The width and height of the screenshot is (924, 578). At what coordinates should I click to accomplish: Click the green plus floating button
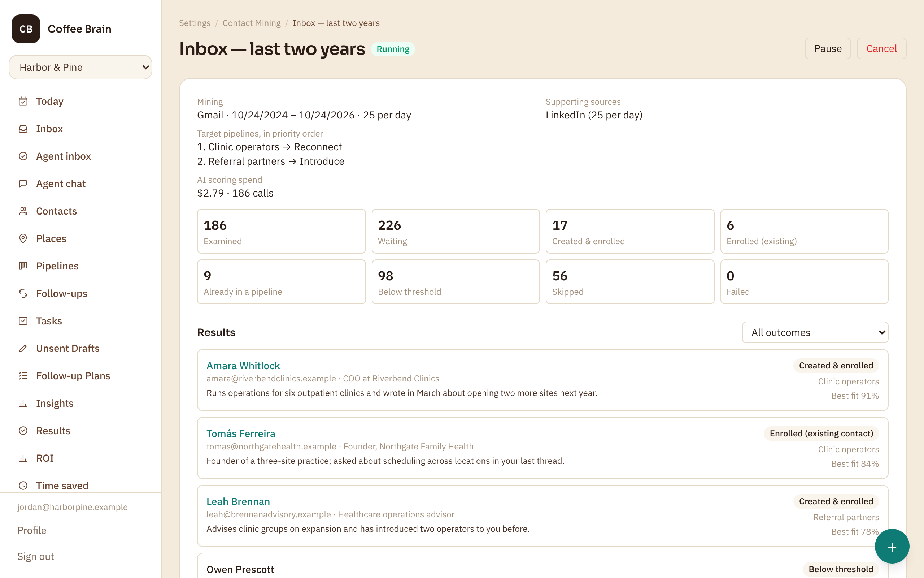tap(892, 547)
